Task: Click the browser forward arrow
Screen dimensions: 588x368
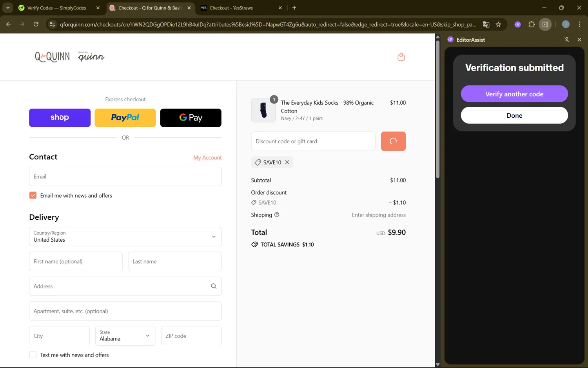Action: pyautogui.click(x=22, y=24)
